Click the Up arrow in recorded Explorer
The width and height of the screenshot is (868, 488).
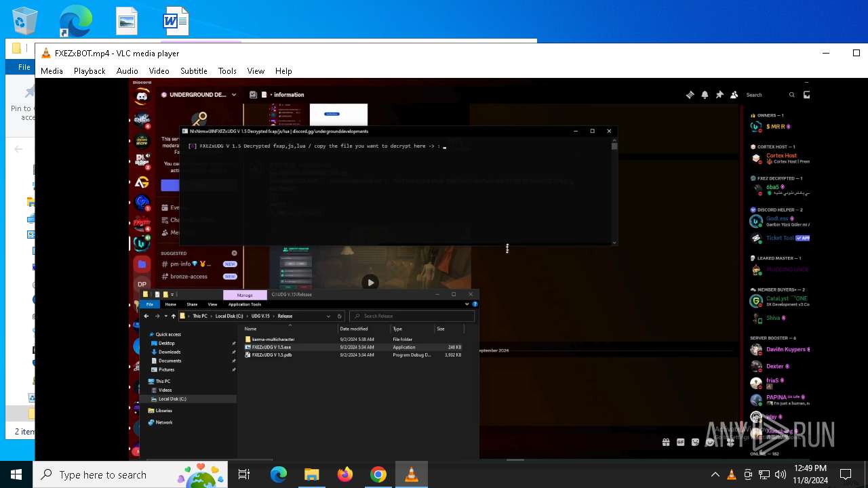click(x=174, y=316)
